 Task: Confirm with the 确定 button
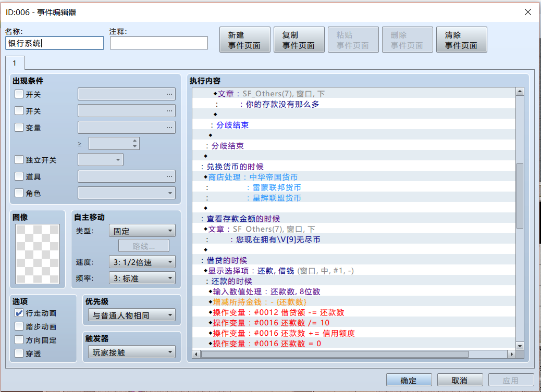click(x=409, y=380)
